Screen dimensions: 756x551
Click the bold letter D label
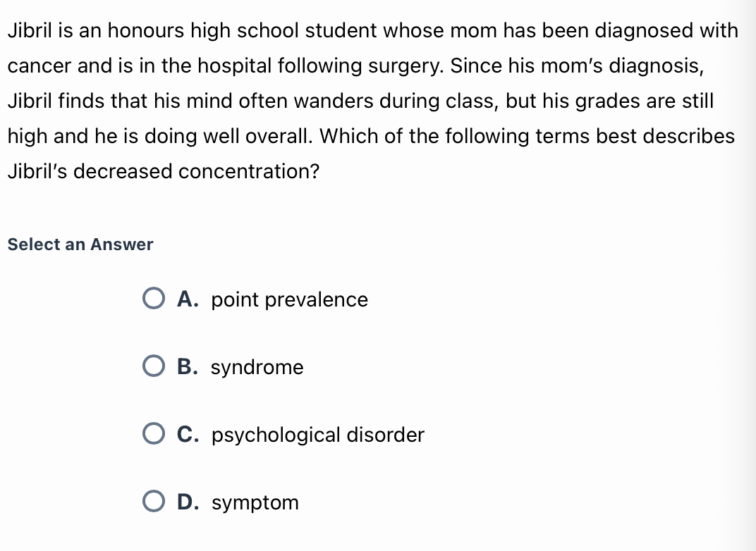[188, 502]
